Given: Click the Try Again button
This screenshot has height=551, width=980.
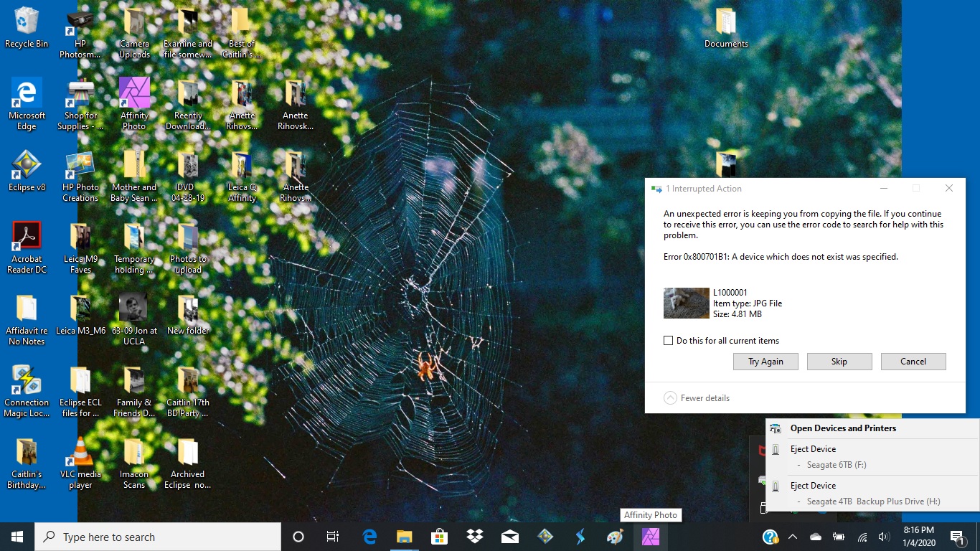Looking at the screenshot, I should coord(765,362).
